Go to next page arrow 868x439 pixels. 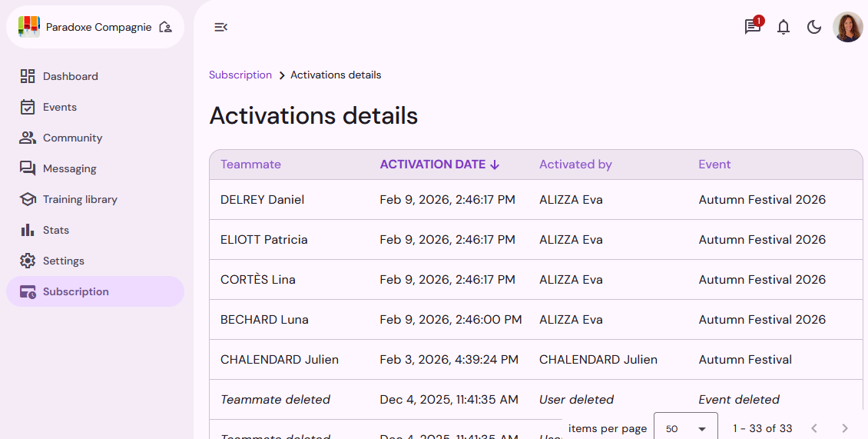(x=844, y=428)
